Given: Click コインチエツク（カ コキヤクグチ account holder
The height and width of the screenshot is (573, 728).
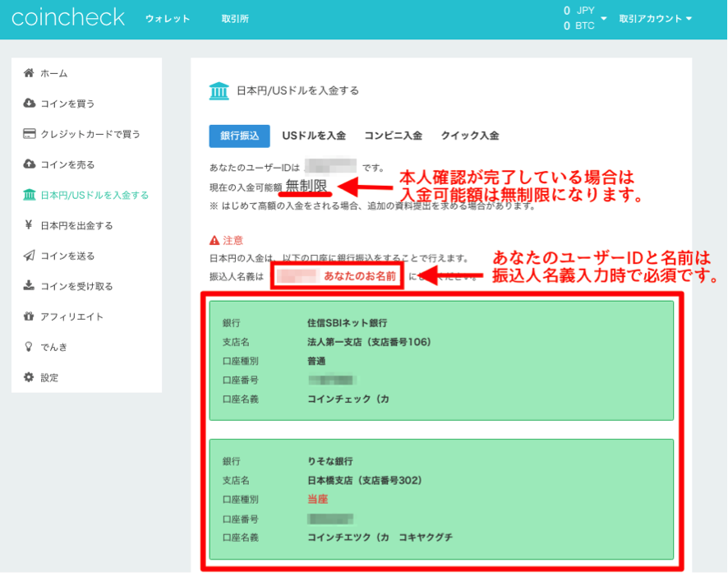Looking at the screenshot, I should coord(380,538).
